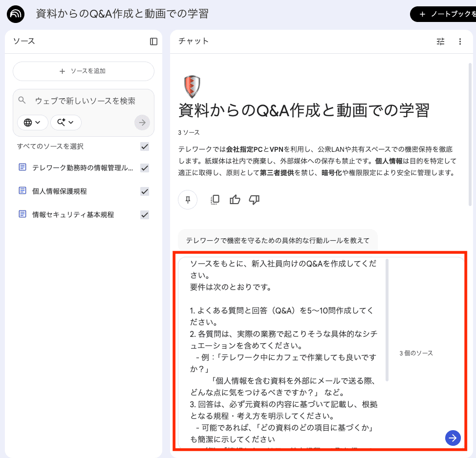Viewport: 476px width, 458px height.
Task: Open the web source type dropdown
Action: click(x=32, y=123)
